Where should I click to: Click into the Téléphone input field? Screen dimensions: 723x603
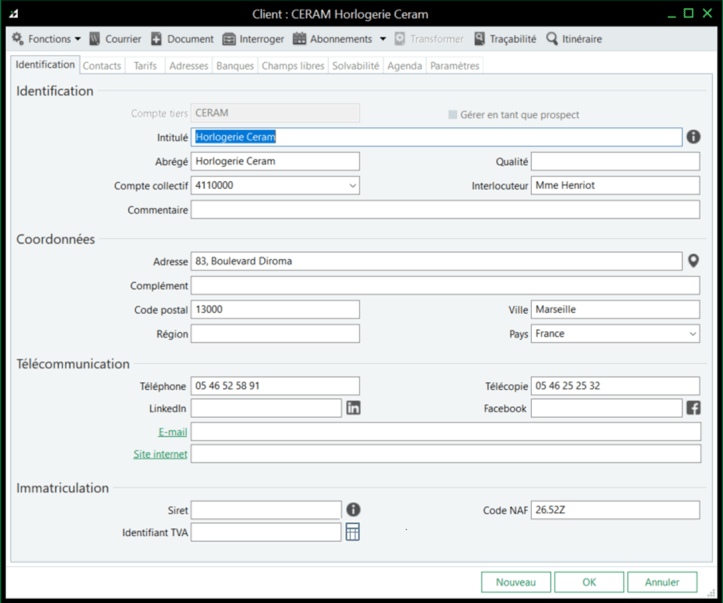[275, 386]
